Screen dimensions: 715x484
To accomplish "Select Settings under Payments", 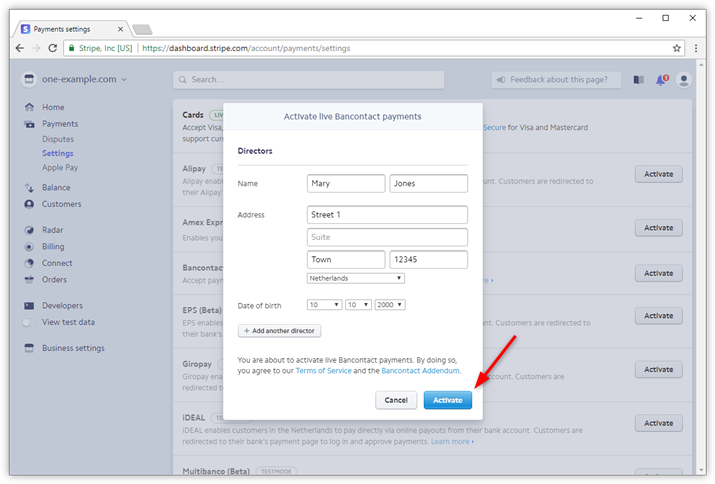I will click(x=58, y=153).
